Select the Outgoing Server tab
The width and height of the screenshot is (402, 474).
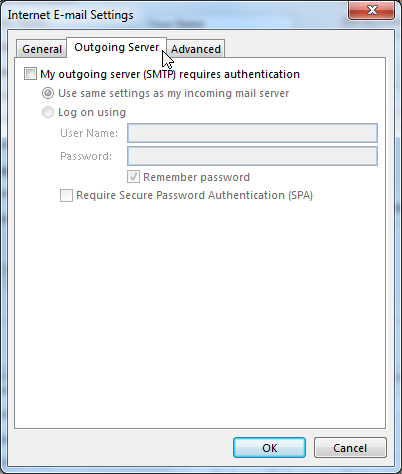pyautogui.click(x=116, y=47)
